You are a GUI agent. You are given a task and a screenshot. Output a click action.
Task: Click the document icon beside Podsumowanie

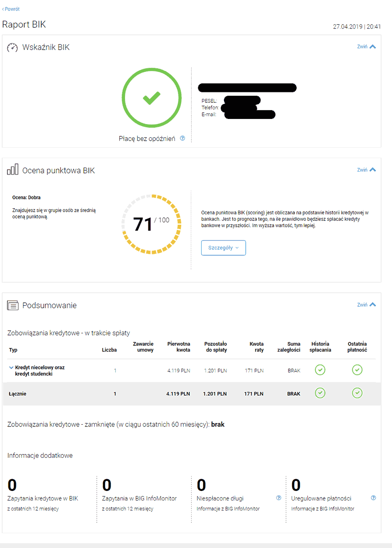pyautogui.click(x=13, y=305)
